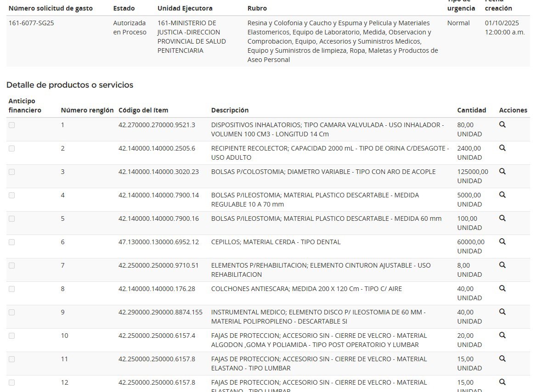
Task: Tick anticipo checkbox for row 11
Action: click(x=11, y=359)
